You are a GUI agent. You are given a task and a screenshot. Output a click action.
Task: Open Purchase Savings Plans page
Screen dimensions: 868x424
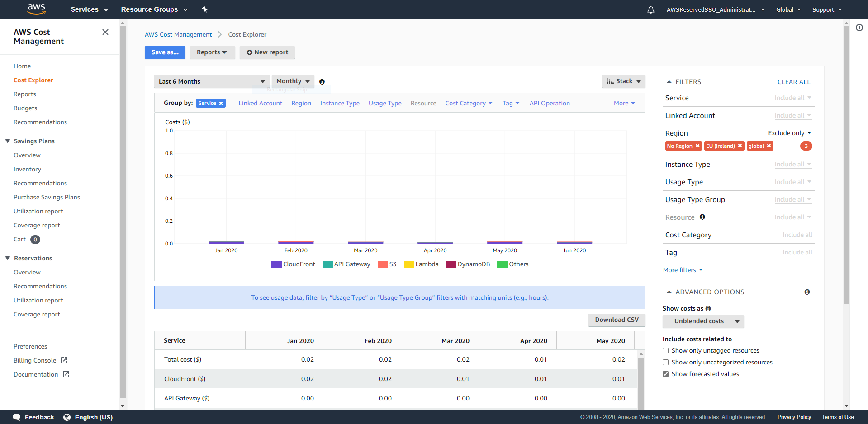tap(47, 198)
